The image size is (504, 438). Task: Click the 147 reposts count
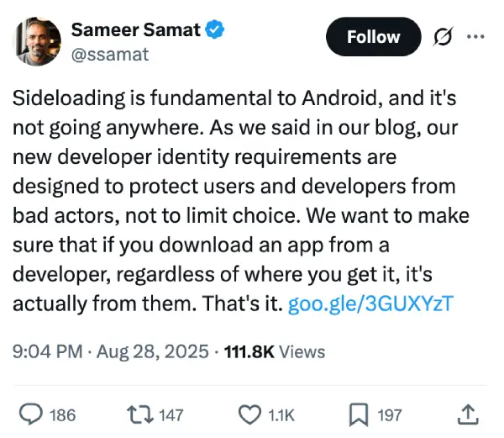point(171,414)
